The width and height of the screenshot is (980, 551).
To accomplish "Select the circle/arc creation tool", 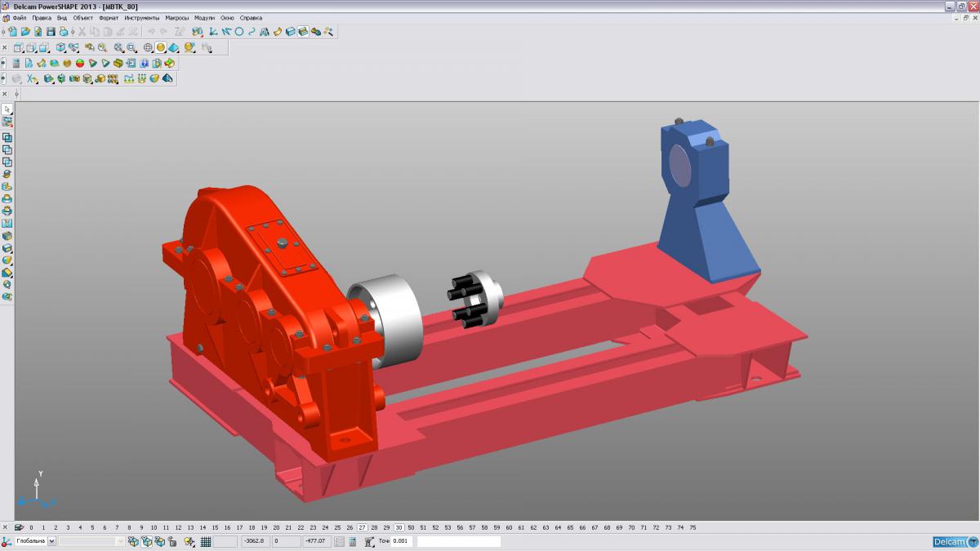I will coord(238,32).
